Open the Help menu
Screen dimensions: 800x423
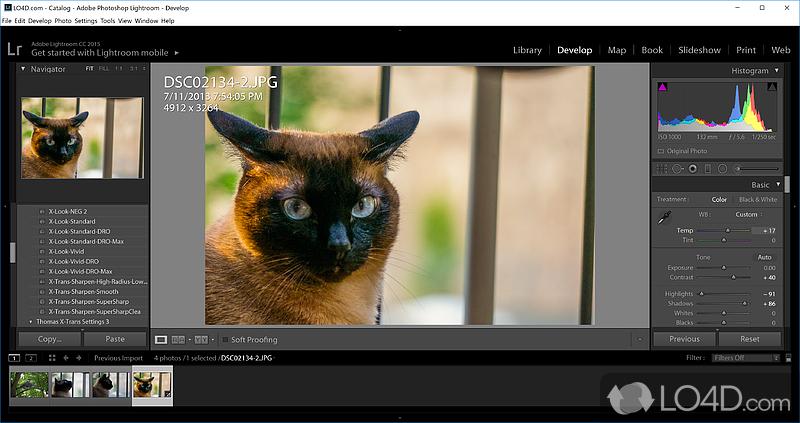[168, 21]
